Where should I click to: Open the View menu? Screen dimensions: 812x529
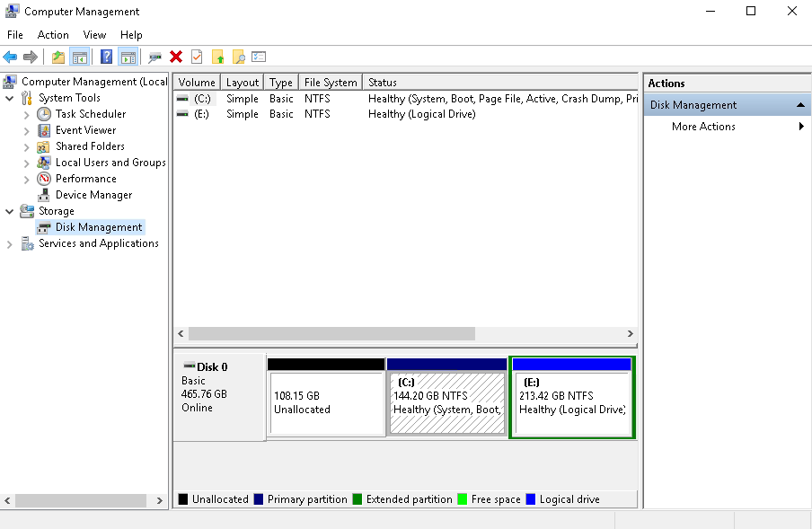coord(94,35)
